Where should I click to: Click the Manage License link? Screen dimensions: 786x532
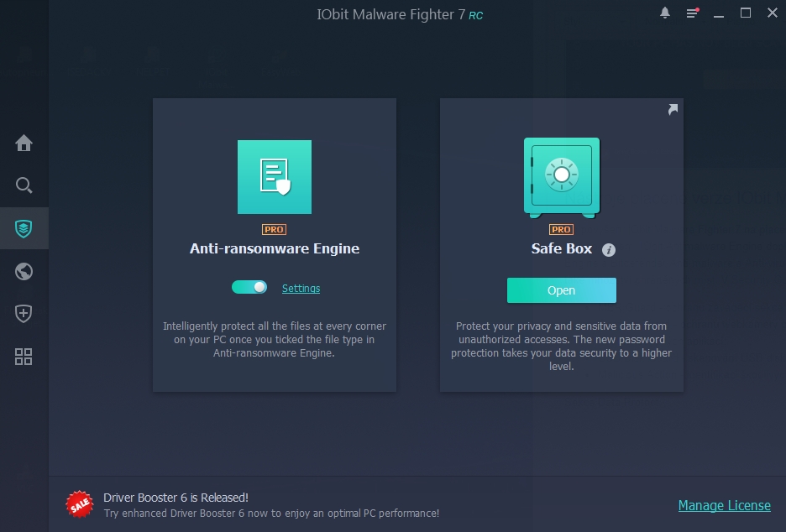[725, 505]
